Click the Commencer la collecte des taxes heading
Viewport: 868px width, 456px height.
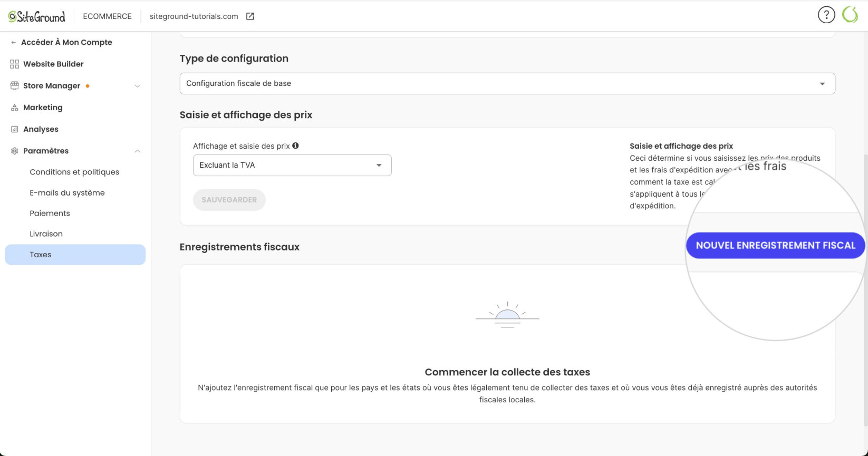507,372
